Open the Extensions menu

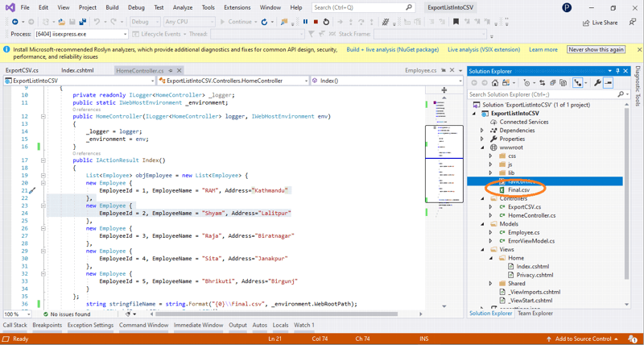pos(237,8)
